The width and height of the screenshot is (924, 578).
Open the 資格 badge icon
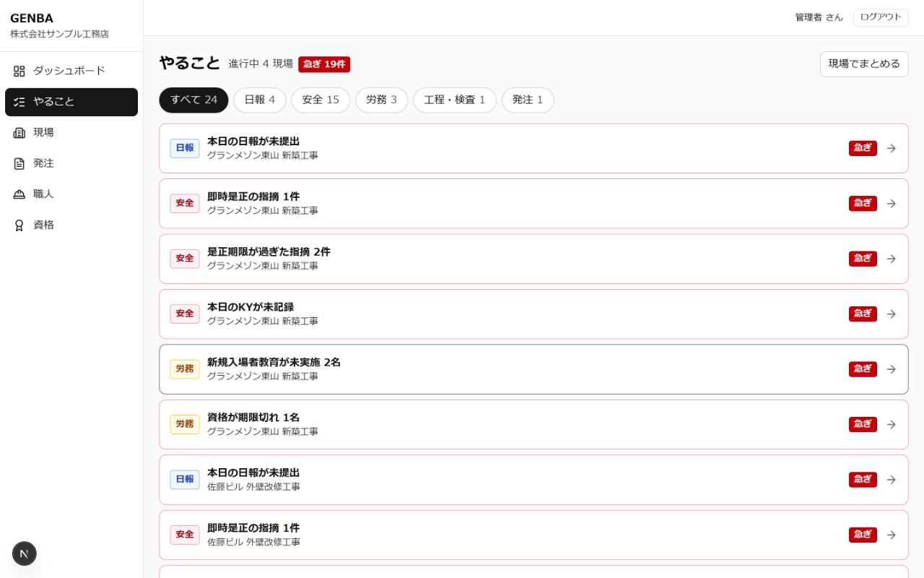[19, 225]
